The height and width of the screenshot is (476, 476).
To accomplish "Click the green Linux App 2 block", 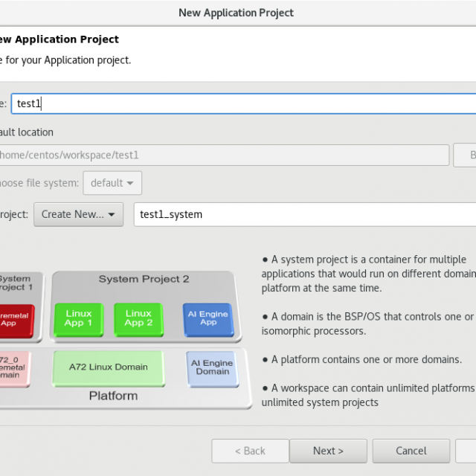I will 138,318.
